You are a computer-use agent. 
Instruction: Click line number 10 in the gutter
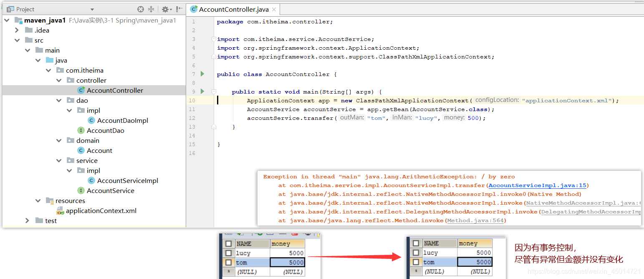tap(192, 100)
